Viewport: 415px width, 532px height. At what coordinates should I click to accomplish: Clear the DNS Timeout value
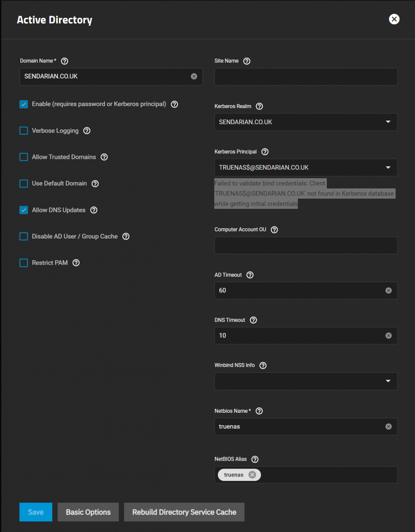(x=388, y=336)
